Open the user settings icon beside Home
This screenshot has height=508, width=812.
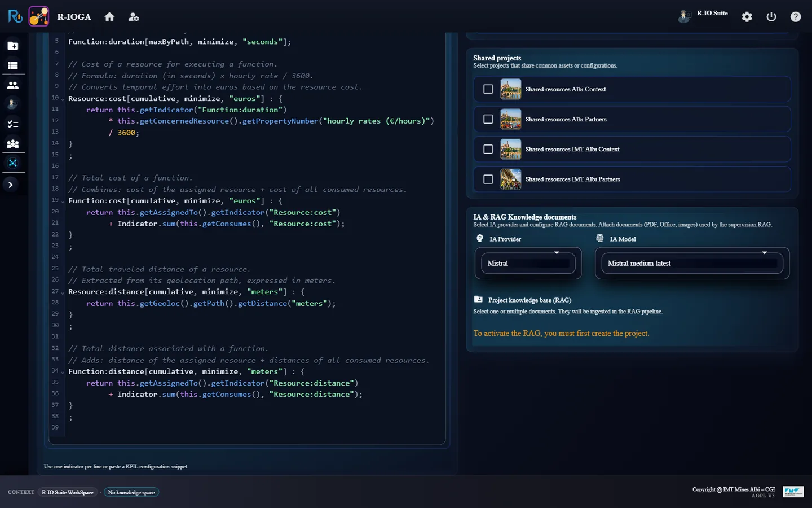coord(134,17)
